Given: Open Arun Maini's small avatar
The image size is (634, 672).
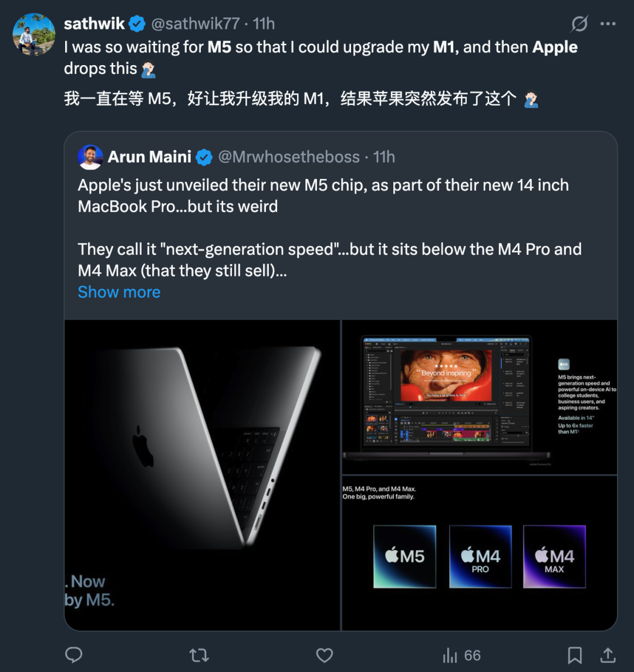Looking at the screenshot, I should tap(90, 157).
